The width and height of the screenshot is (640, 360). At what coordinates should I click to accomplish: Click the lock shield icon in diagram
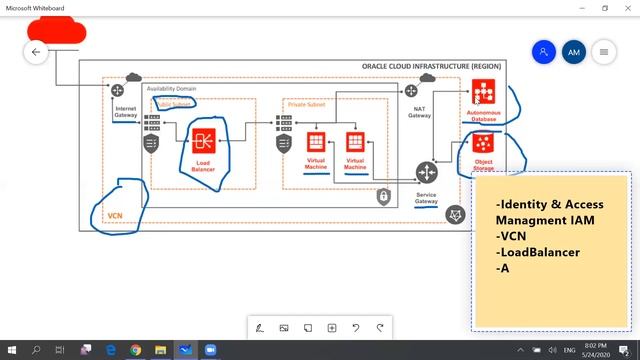384,197
